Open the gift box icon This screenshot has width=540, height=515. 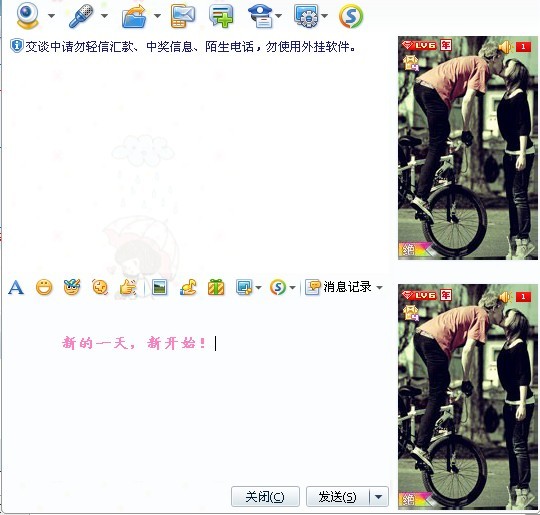point(216,287)
